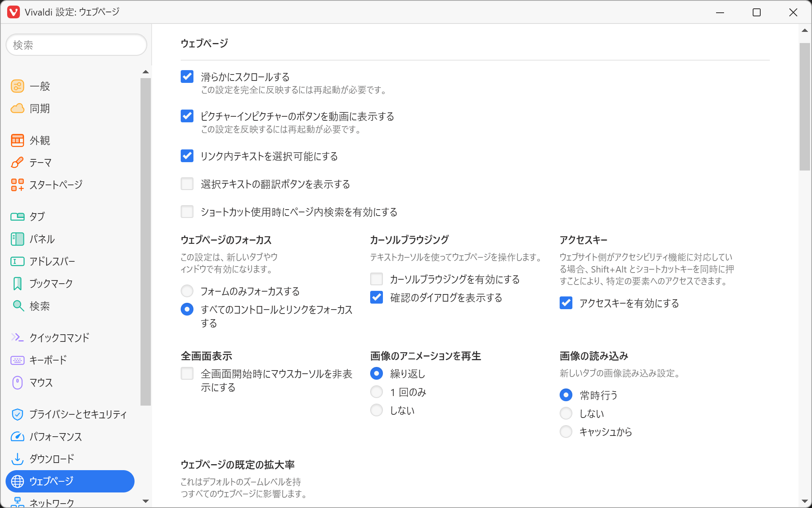
Task: Disable the 滑らかにスクロールする checkbox
Action: tap(187, 76)
